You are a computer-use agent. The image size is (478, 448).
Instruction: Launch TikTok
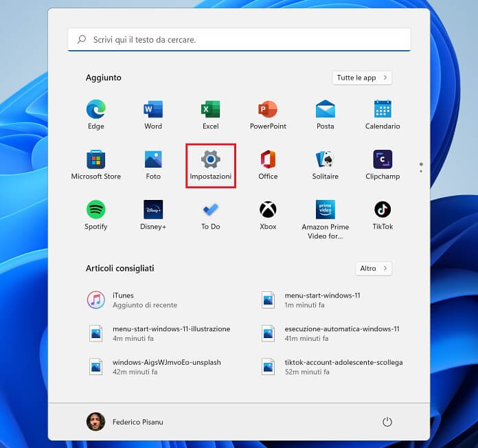383,215
